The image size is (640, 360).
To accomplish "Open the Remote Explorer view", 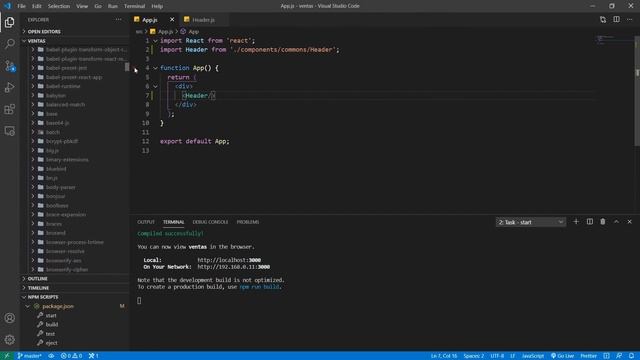I will [10, 131].
